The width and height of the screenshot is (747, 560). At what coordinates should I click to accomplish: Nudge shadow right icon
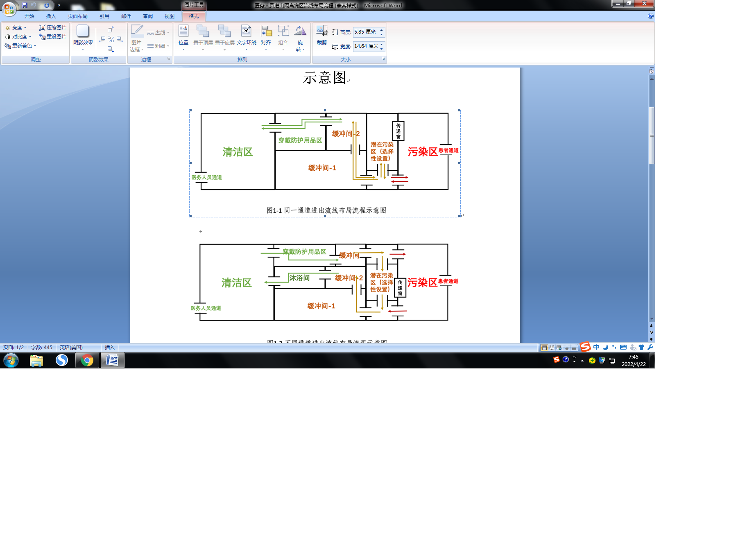[x=120, y=39]
